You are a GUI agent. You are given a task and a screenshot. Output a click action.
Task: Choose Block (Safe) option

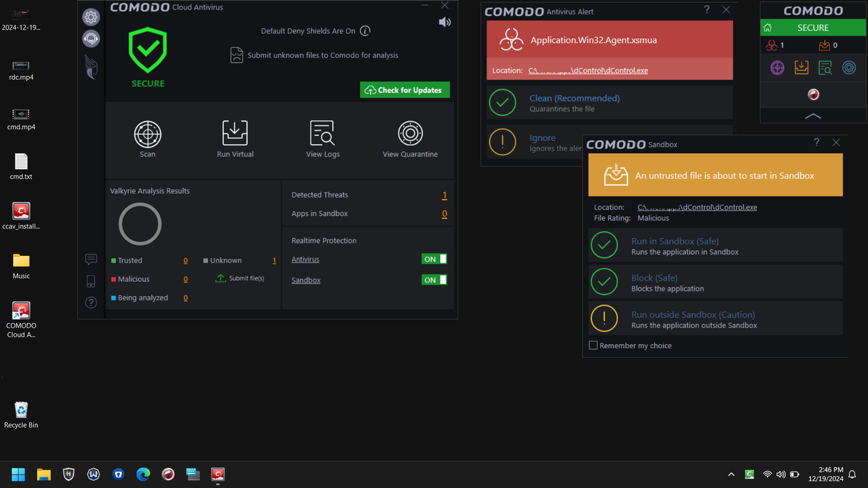pyautogui.click(x=715, y=283)
